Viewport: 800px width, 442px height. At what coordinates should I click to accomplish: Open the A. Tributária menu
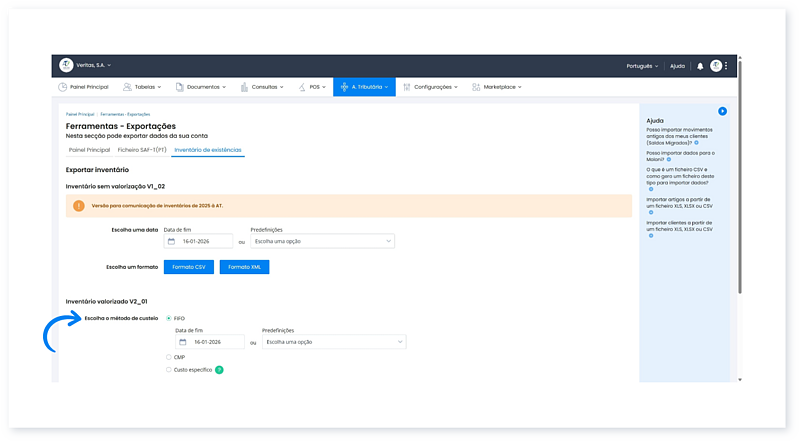pyautogui.click(x=363, y=87)
